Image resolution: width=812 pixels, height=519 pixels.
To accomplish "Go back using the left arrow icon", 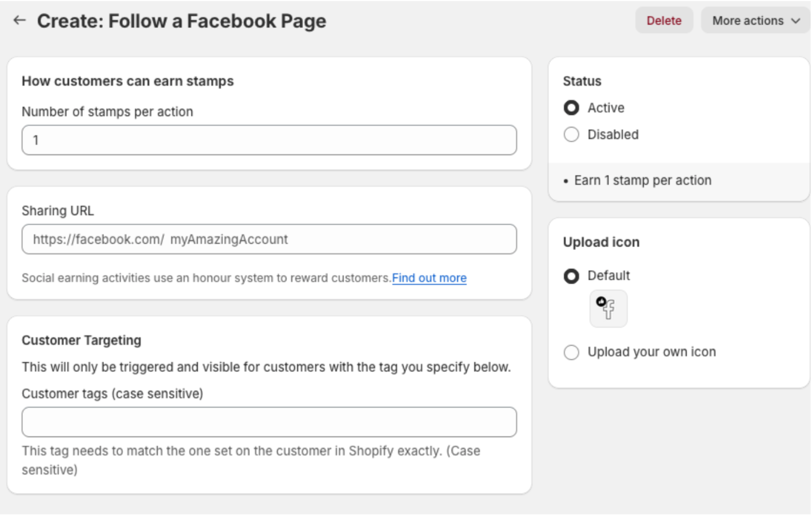I will point(19,21).
